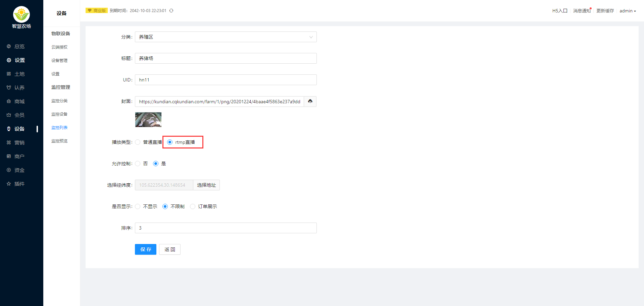Image resolution: width=644 pixels, height=306 pixels.
Task: Open 监控预览 submenu item
Action: [59, 141]
